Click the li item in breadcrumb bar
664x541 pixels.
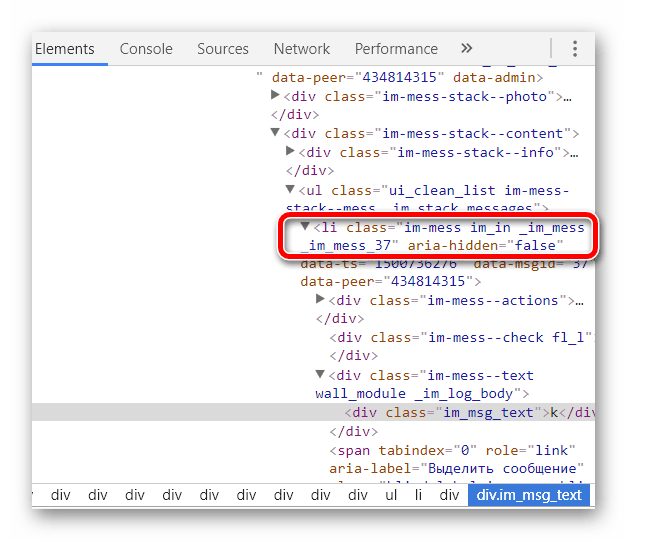coord(420,495)
